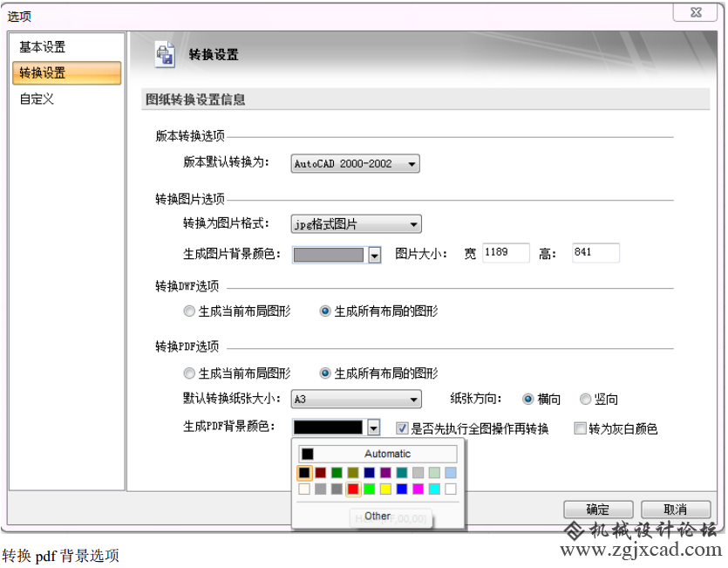Pick the bright lime green palette swatch
This screenshot has width=728, height=568.
click(369, 489)
